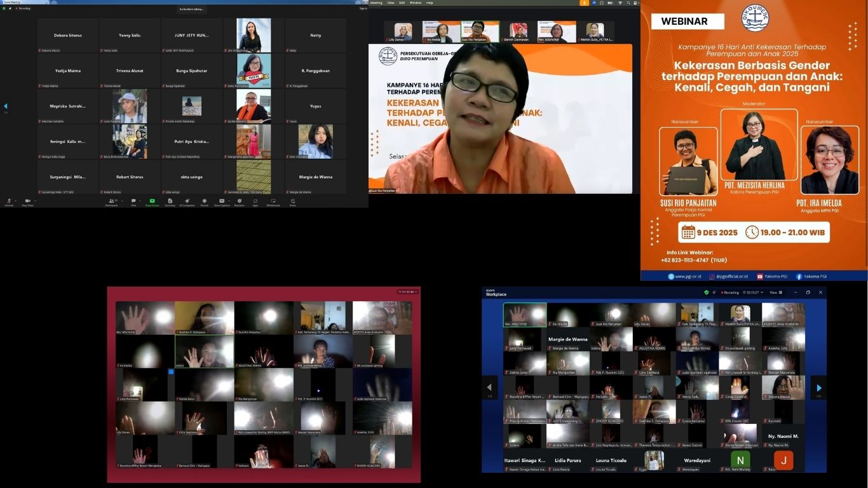
Task: Click the Notes button in Zoom toolbar
Action: click(x=292, y=201)
